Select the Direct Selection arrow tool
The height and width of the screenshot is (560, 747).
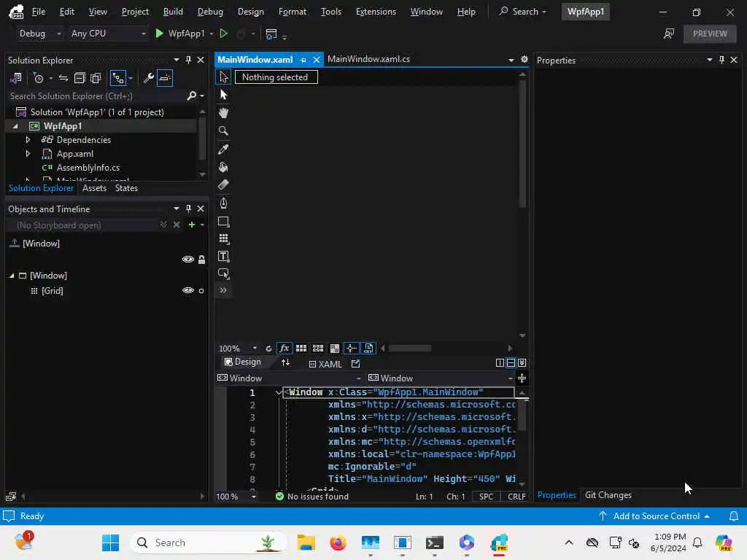tap(223, 95)
